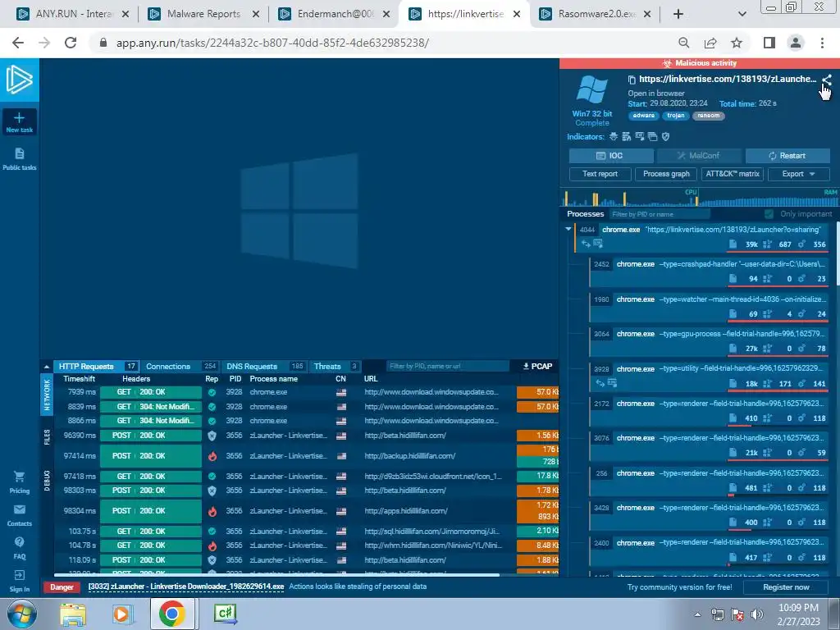The width and height of the screenshot is (840, 630).
Task: Open Windows Start button
Action: click(x=21, y=614)
